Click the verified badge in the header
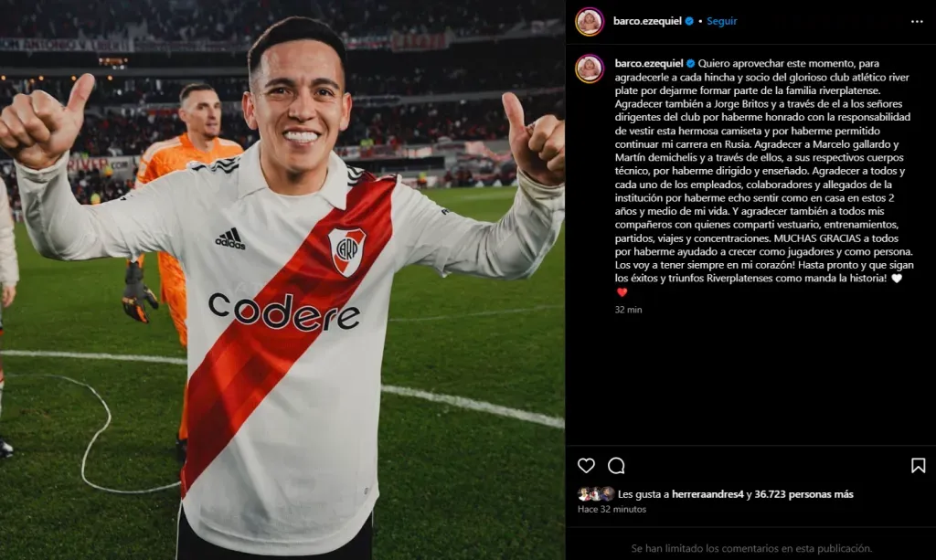The height and width of the screenshot is (560, 936). [689, 21]
